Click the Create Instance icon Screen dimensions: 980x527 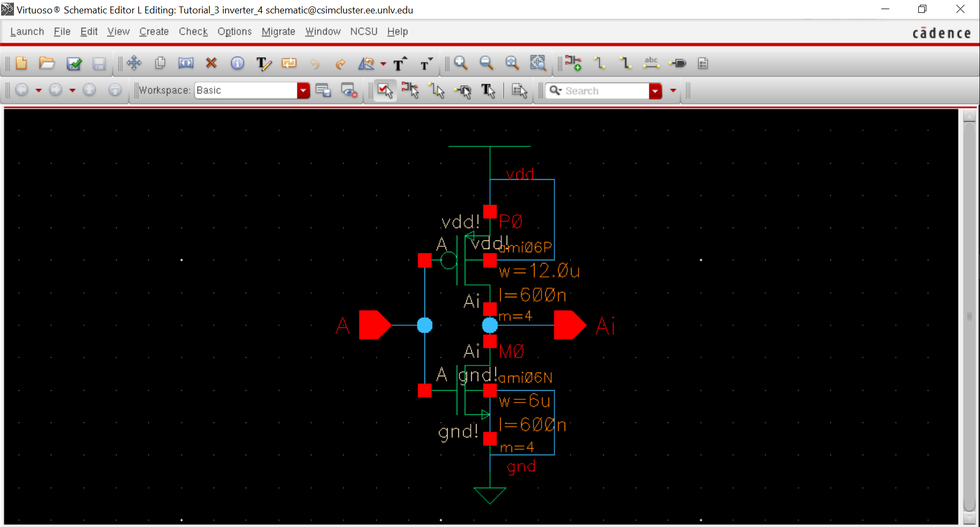[573, 63]
